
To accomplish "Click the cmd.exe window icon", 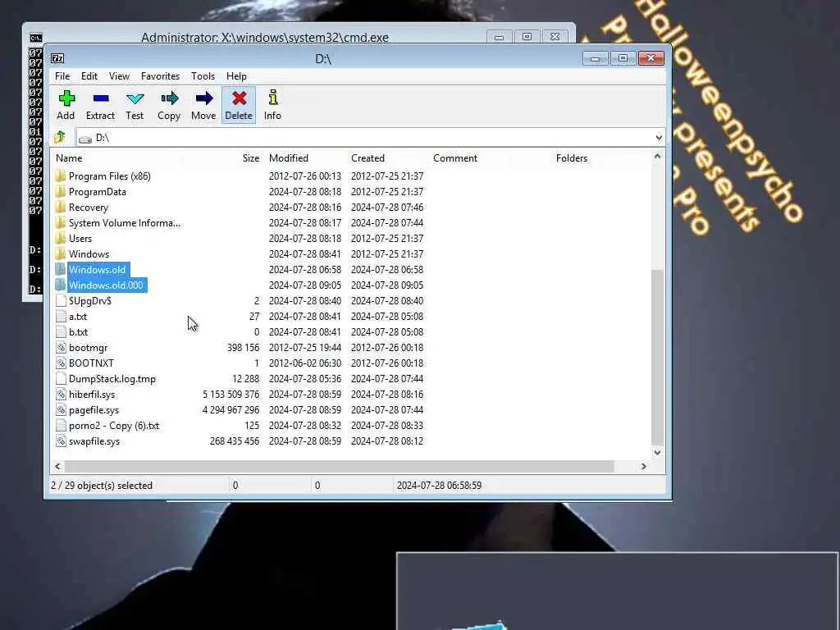I will coord(35,38).
